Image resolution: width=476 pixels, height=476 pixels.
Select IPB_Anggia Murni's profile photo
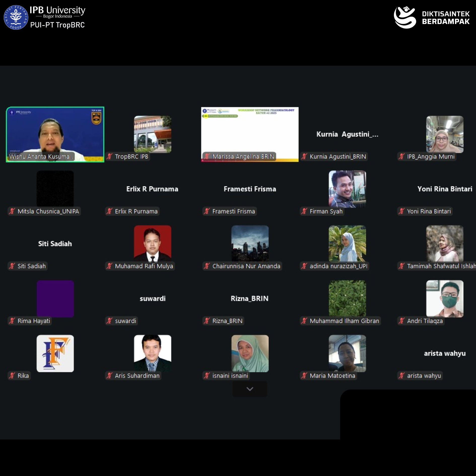[x=445, y=134]
